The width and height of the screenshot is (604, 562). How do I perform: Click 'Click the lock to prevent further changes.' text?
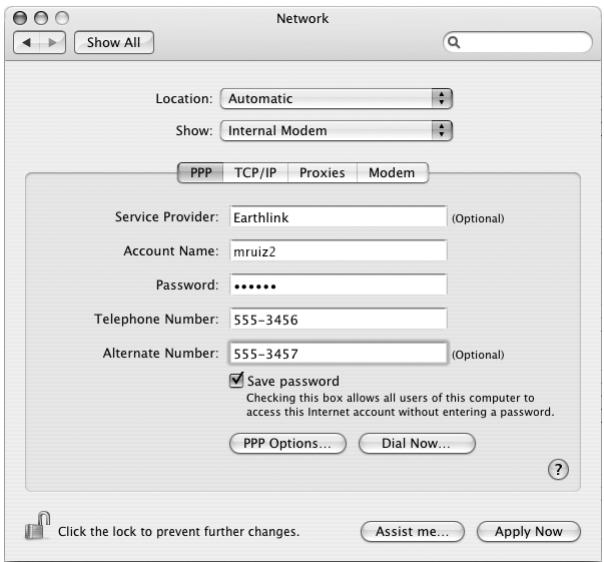(x=179, y=532)
